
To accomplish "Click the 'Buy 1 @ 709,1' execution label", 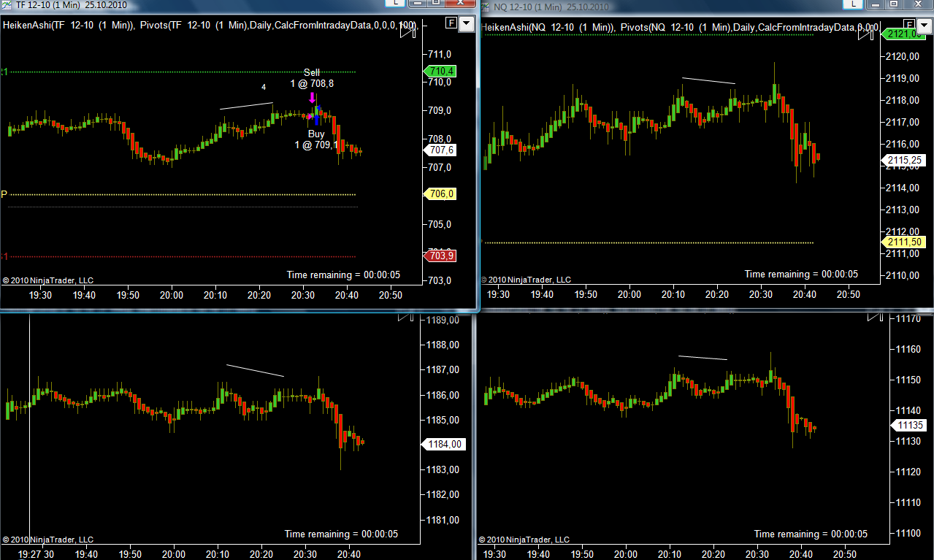I will pyautogui.click(x=316, y=139).
